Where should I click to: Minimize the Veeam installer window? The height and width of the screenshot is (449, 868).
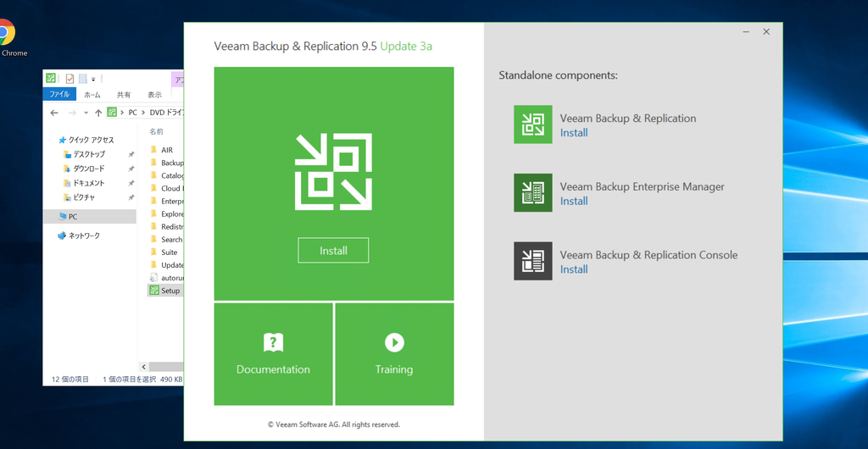coord(746,32)
